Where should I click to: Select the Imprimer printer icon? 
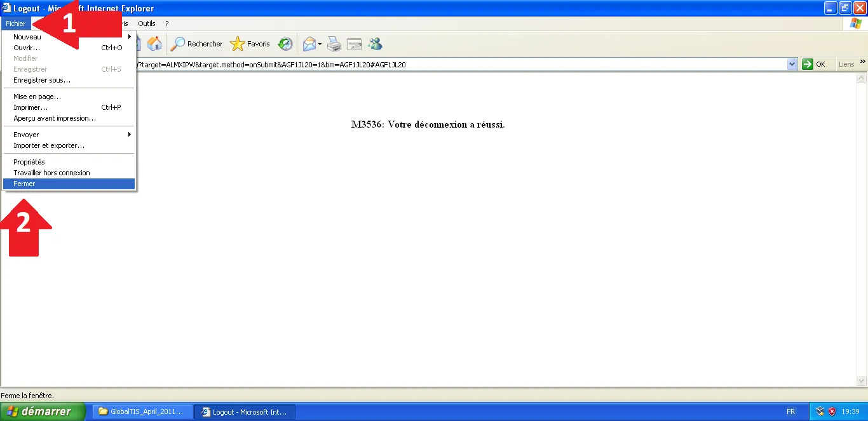[334, 44]
